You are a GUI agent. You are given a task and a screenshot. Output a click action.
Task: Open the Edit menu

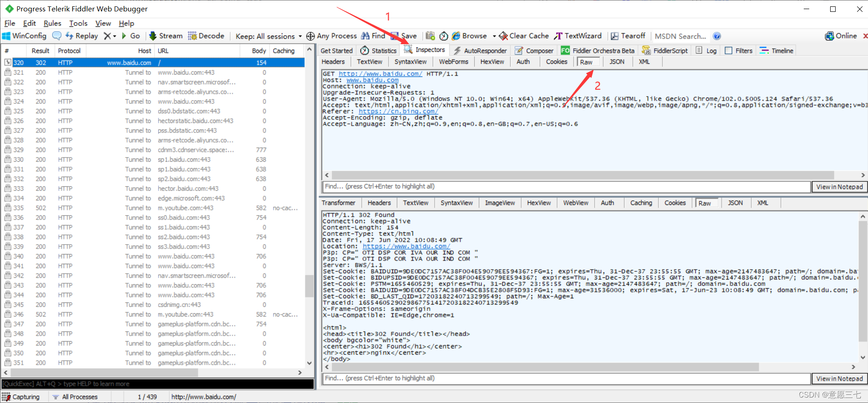coord(30,23)
